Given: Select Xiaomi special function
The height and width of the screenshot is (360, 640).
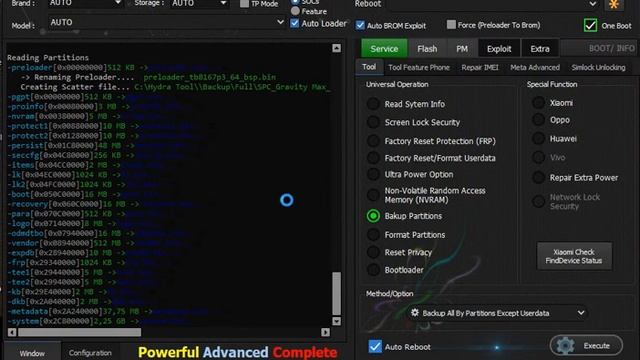Looking at the screenshot, I should [538, 102].
